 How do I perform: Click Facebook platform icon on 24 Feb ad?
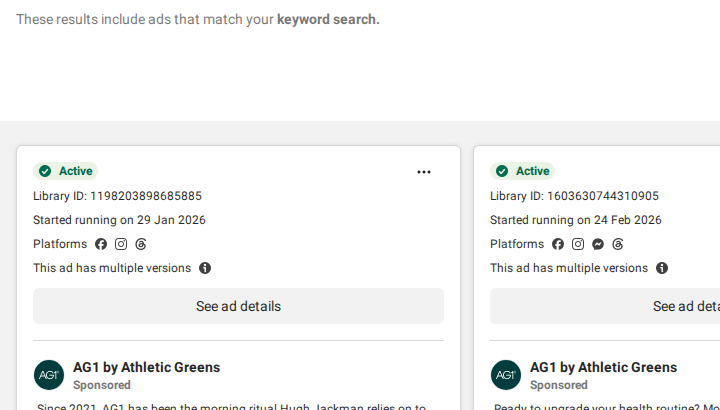tap(558, 244)
